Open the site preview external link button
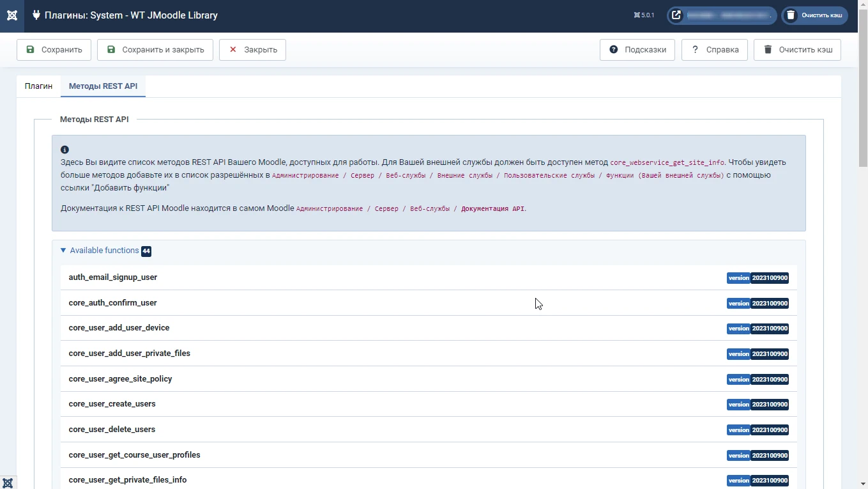Screen dimensions: 868x489 tap(676, 15)
